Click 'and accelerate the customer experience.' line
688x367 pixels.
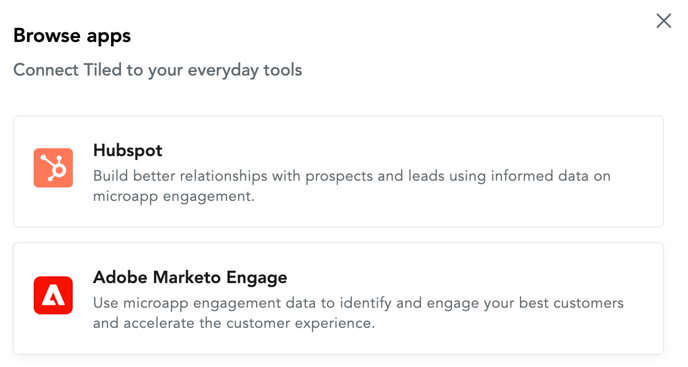[234, 323]
